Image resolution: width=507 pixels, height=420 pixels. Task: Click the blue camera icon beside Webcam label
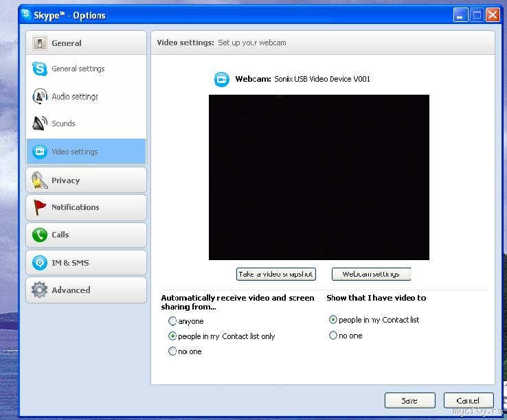point(222,79)
